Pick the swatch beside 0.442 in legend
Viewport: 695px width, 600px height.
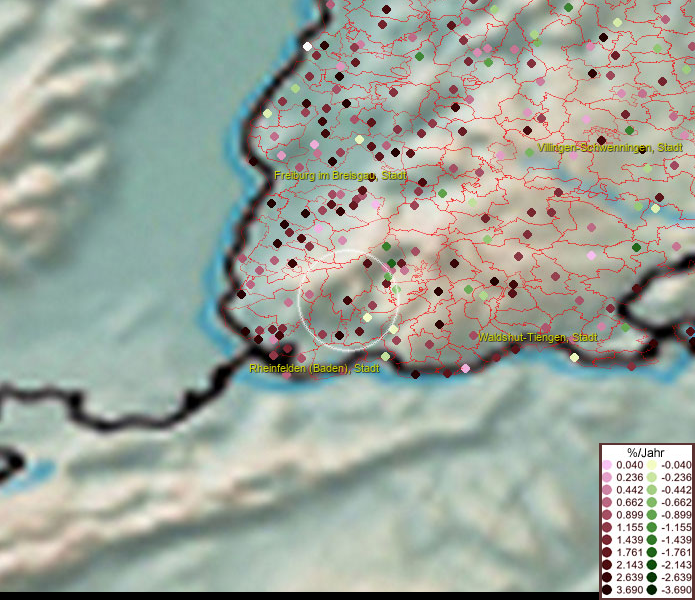607,490
